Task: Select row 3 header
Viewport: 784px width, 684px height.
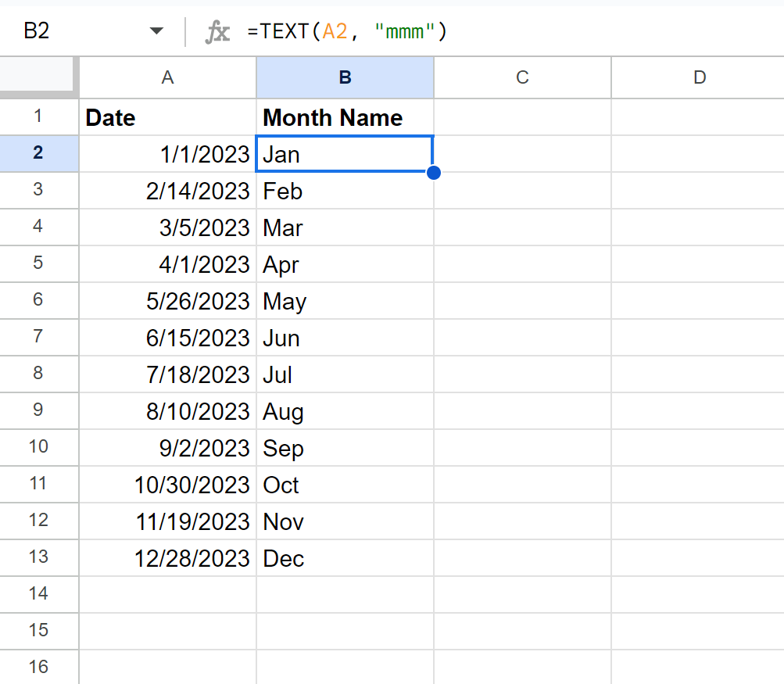Action: pos(39,191)
